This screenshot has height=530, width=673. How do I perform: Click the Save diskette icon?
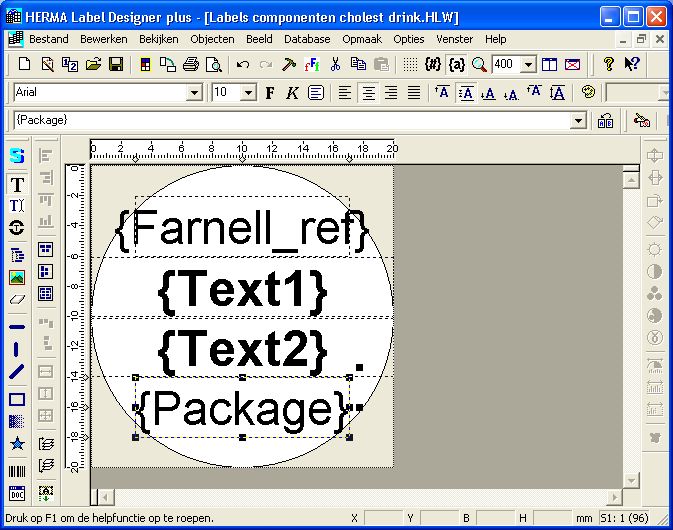pyautogui.click(x=116, y=65)
